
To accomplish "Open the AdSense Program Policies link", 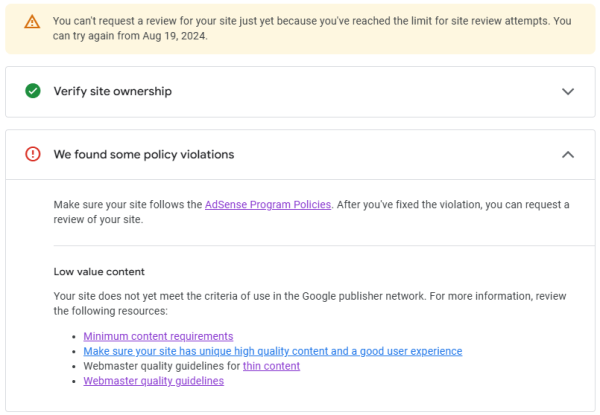I will click(x=267, y=204).
